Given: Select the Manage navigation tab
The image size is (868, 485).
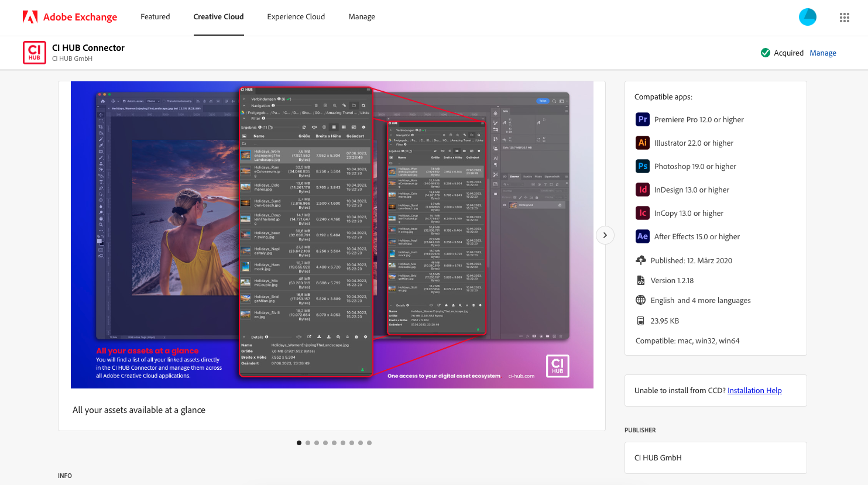Looking at the screenshot, I should click(361, 17).
